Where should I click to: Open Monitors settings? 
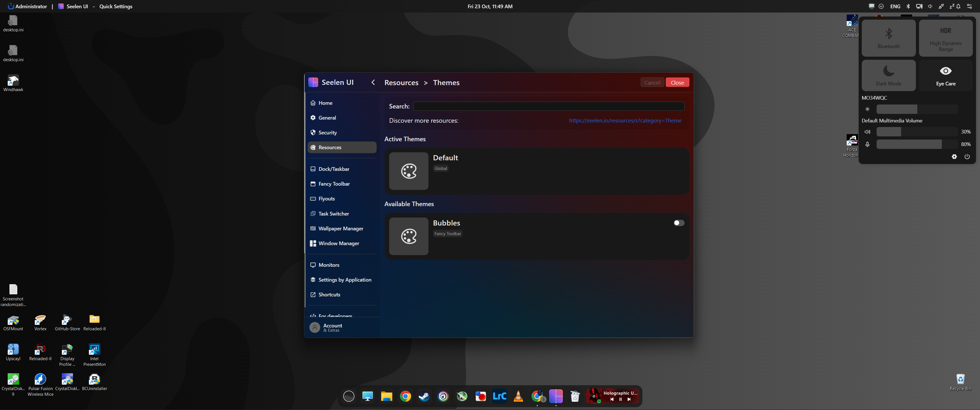[x=342, y=265]
